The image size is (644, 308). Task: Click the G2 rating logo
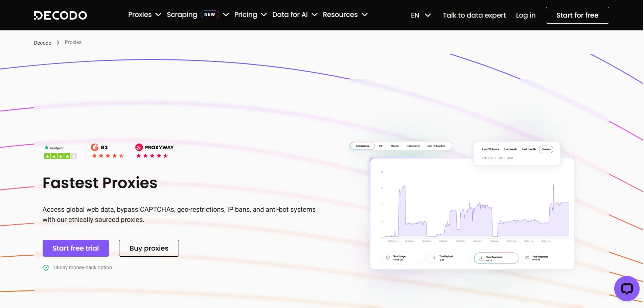coord(99,148)
